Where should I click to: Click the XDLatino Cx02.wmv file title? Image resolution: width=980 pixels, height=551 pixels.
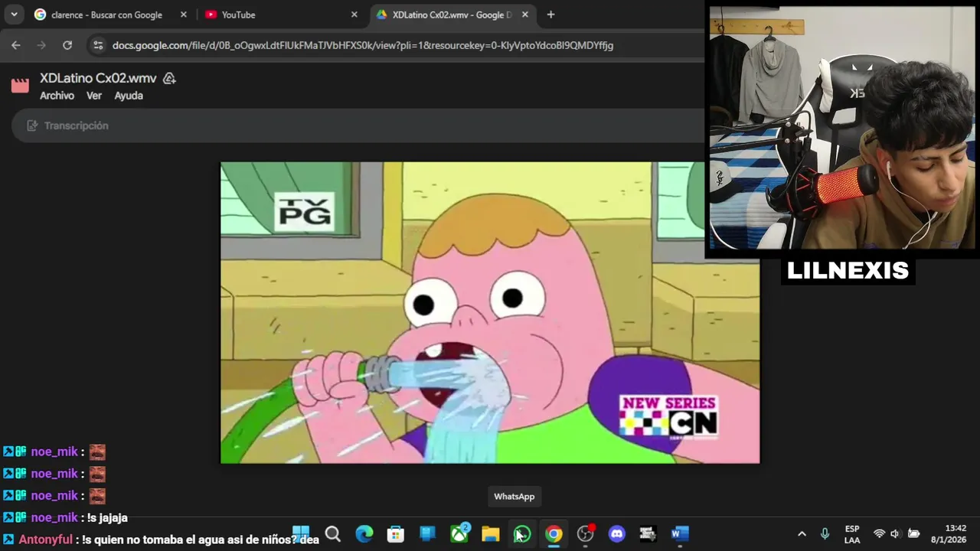coord(98,78)
